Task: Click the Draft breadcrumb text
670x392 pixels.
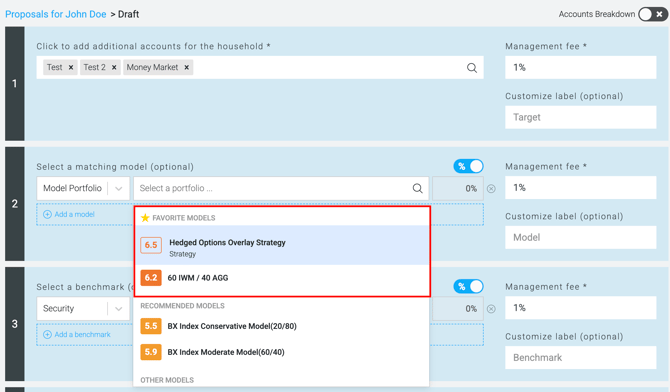Action: point(128,14)
